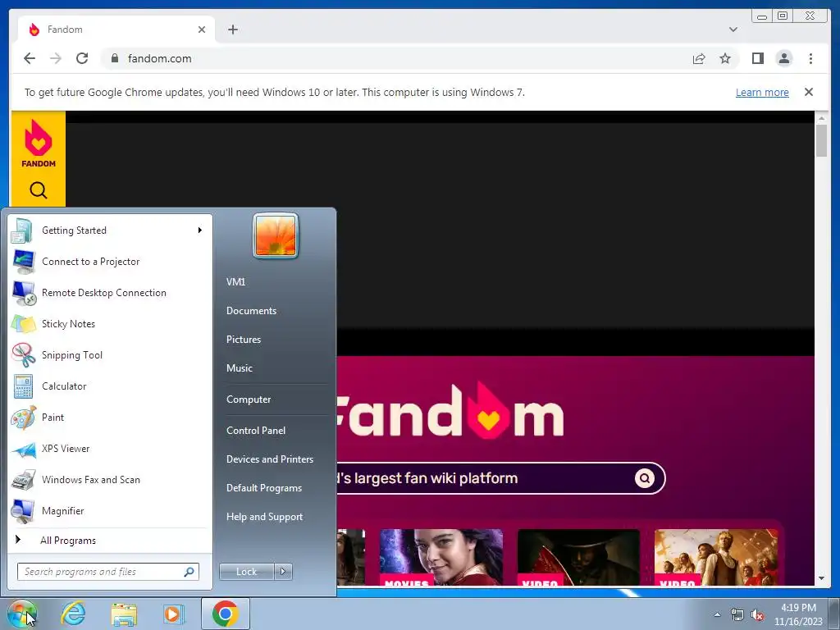Screen dimensions: 840x630
Task: Dismiss the Windows 7 update notice
Action: pos(809,92)
